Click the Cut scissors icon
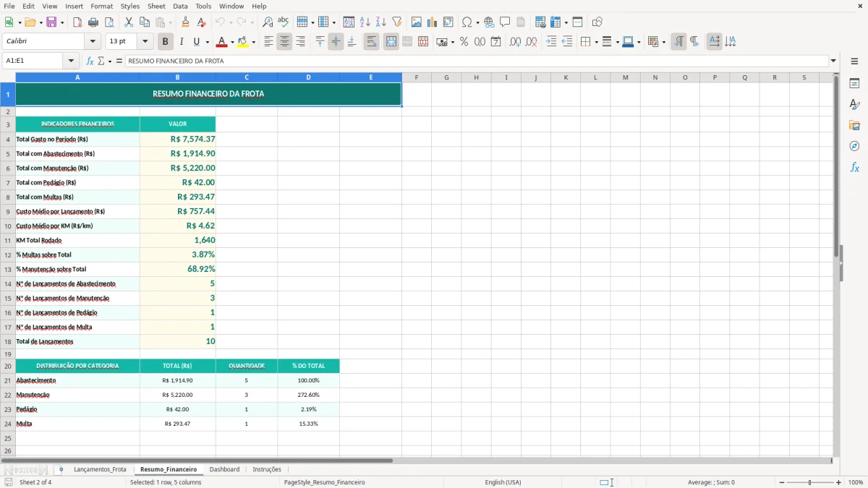Image resolution: width=868 pixels, height=488 pixels. [129, 22]
